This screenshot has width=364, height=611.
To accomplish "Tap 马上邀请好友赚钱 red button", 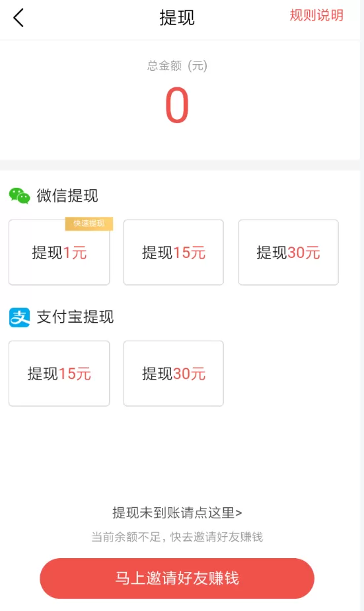I will [x=177, y=578].
